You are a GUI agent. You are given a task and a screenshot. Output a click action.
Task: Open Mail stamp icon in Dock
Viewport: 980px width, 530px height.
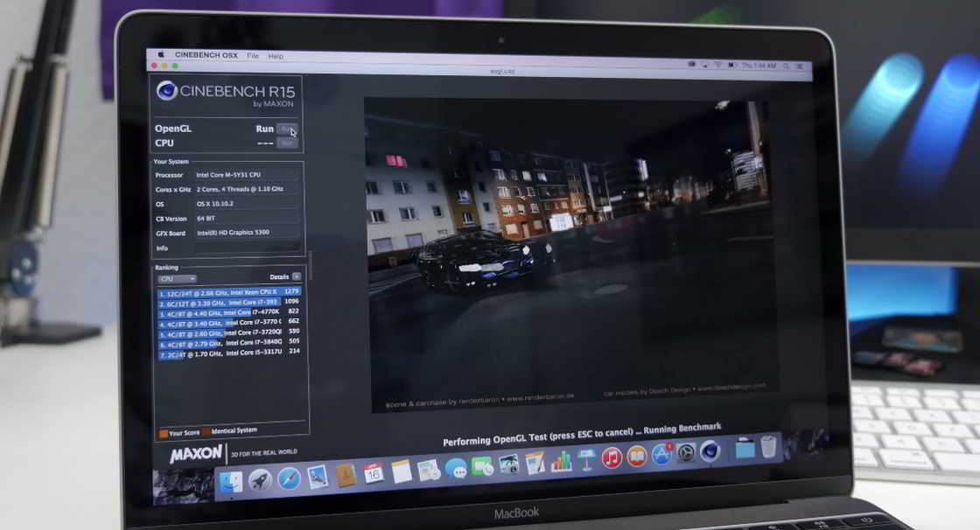[x=318, y=478]
